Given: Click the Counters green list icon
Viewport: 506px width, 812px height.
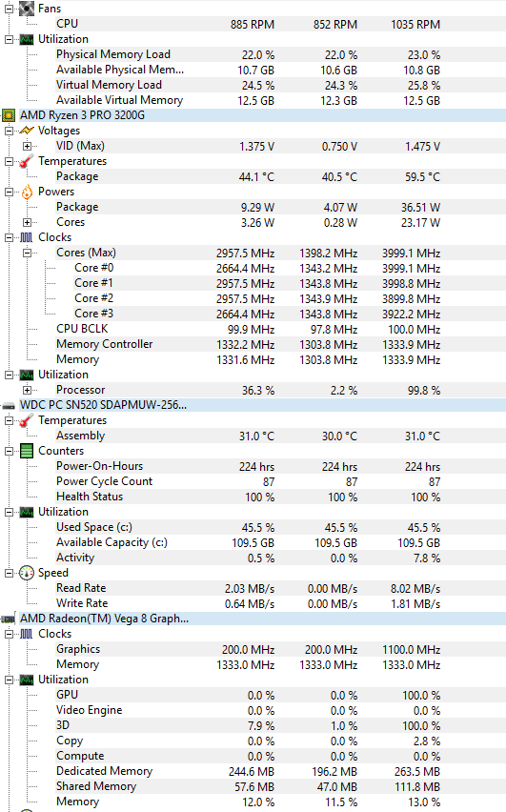Looking at the screenshot, I should pyautogui.click(x=27, y=451).
